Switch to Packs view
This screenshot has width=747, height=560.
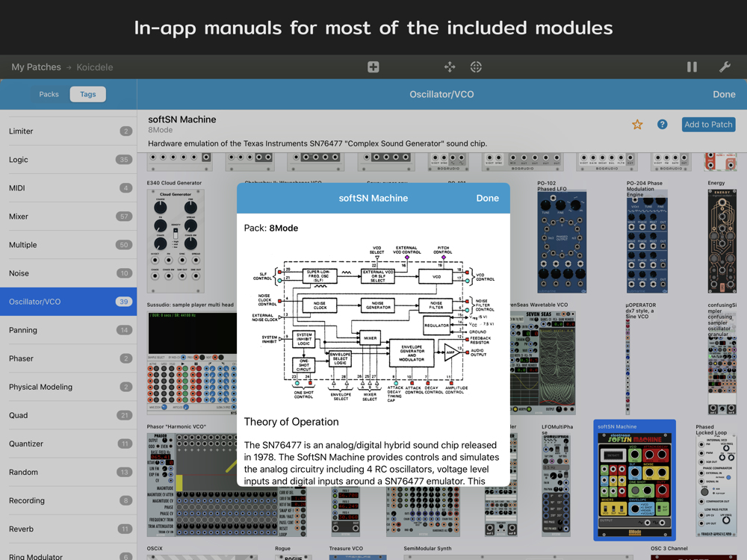pyautogui.click(x=49, y=94)
